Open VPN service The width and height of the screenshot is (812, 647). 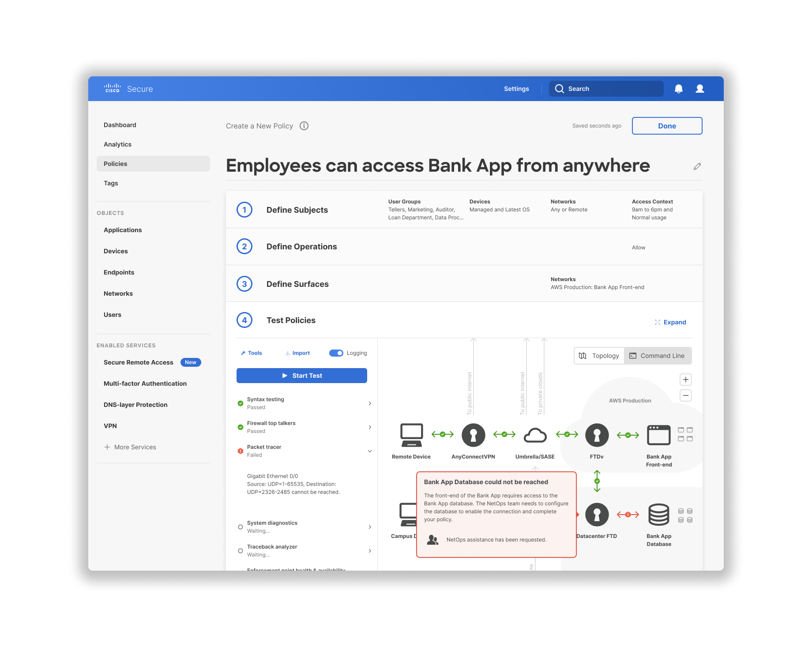110,426
